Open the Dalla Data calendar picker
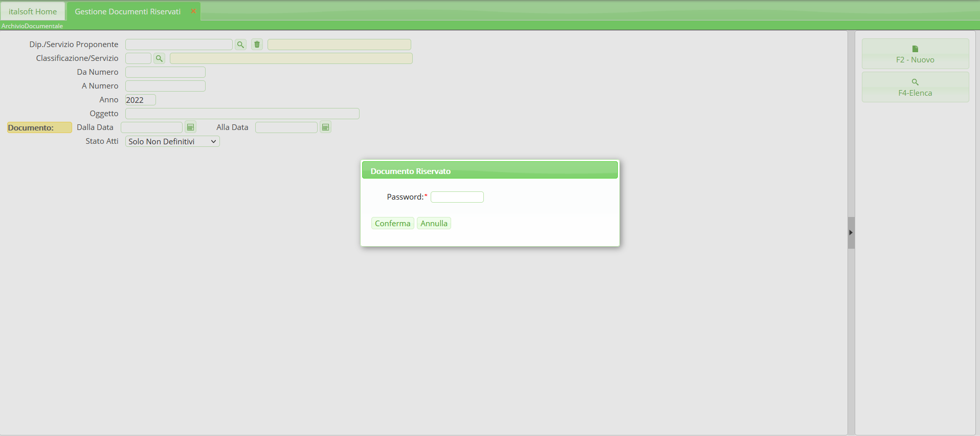The height and width of the screenshot is (436, 980). (x=190, y=127)
